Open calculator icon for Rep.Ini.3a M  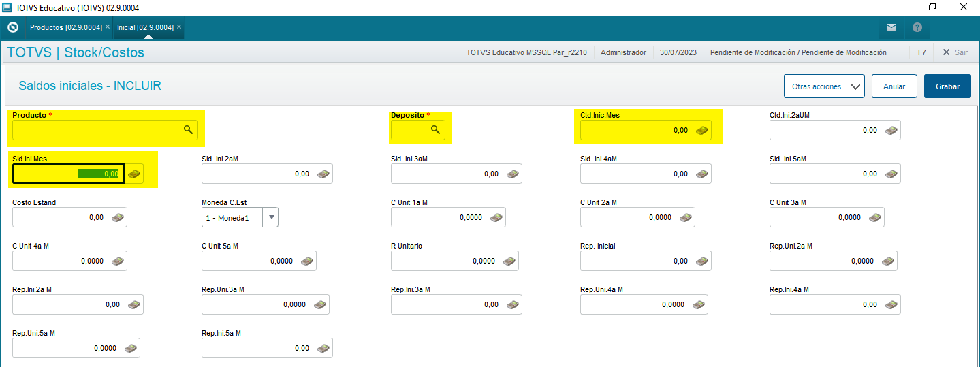coord(513,304)
